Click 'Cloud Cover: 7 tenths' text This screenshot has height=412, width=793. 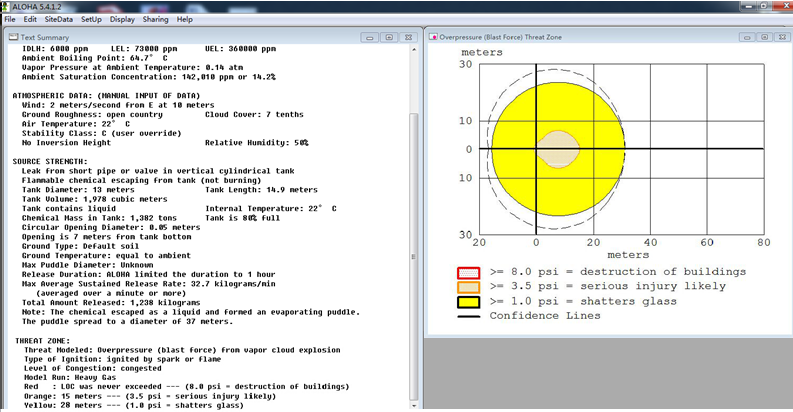(254, 114)
